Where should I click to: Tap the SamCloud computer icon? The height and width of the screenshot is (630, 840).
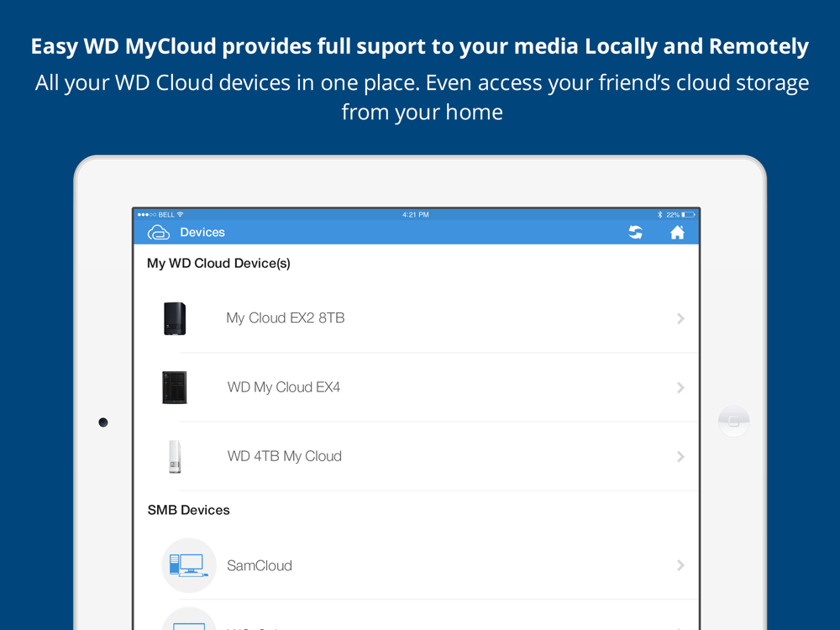click(188, 565)
